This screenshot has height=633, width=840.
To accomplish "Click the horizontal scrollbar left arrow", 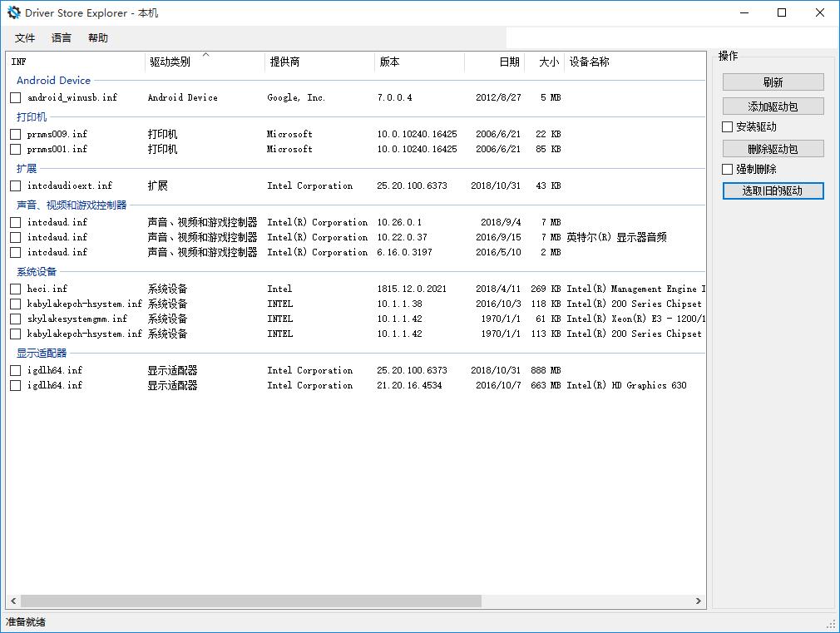I will 13,601.
